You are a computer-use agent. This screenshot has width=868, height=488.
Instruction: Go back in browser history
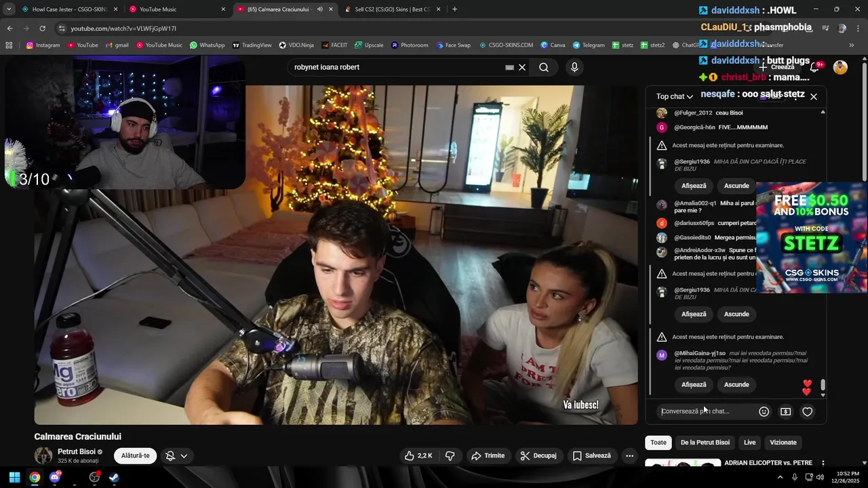click(x=9, y=28)
